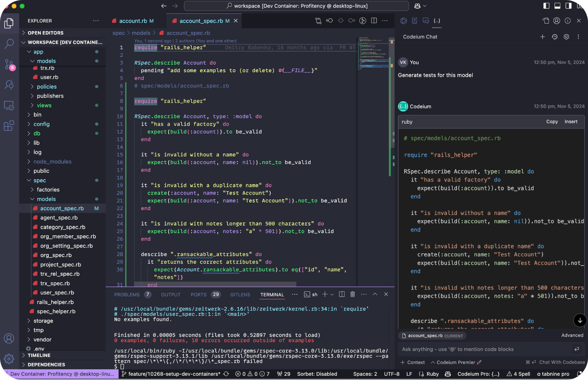Start new Codeium chat conversation plus icon
This screenshot has width=588, height=380.
coord(542,37)
